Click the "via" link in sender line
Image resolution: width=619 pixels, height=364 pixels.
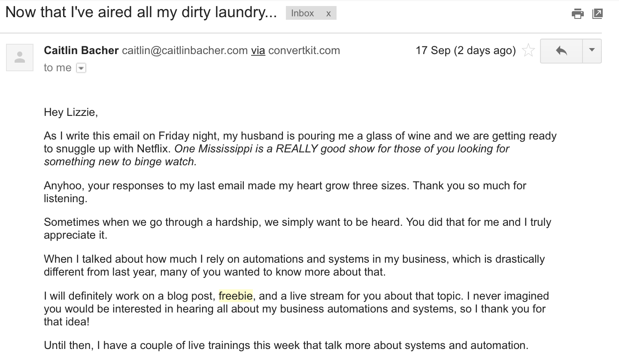click(258, 51)
